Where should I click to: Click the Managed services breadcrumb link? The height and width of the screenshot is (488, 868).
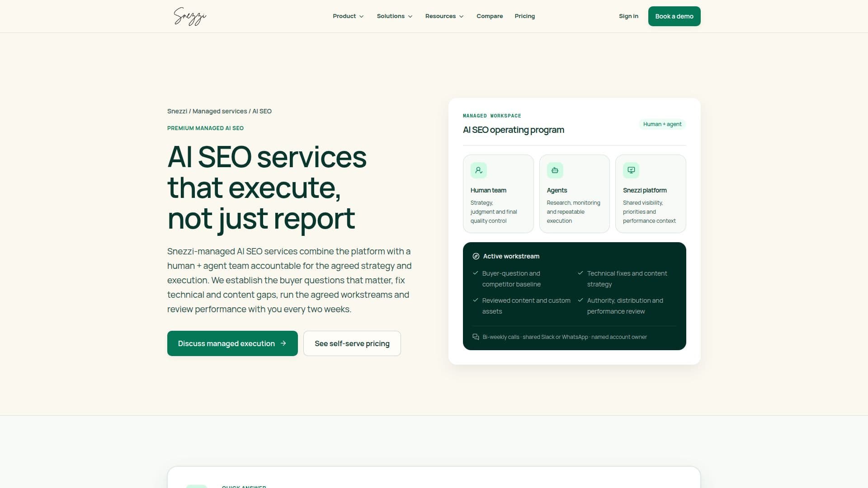tap(220, 111)
